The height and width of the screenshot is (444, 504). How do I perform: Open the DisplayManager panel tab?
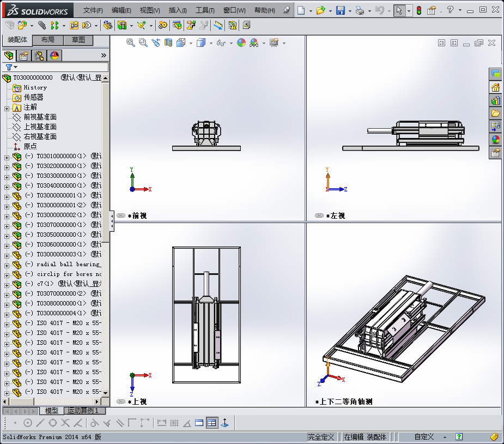[54, 56]
